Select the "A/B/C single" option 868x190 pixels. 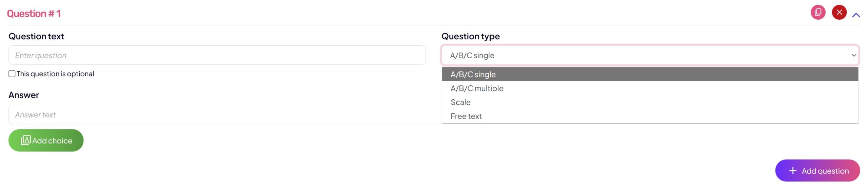[x=473, y=75]
